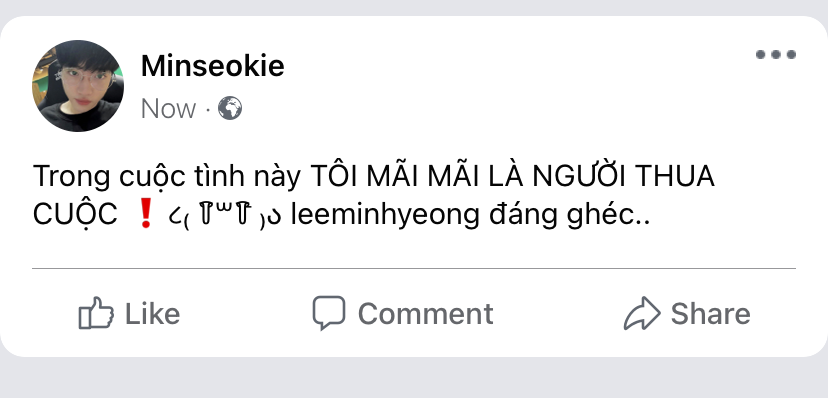Click the crying kaomoji face in post
Screen dimensions: 828x398
point(224,216)
